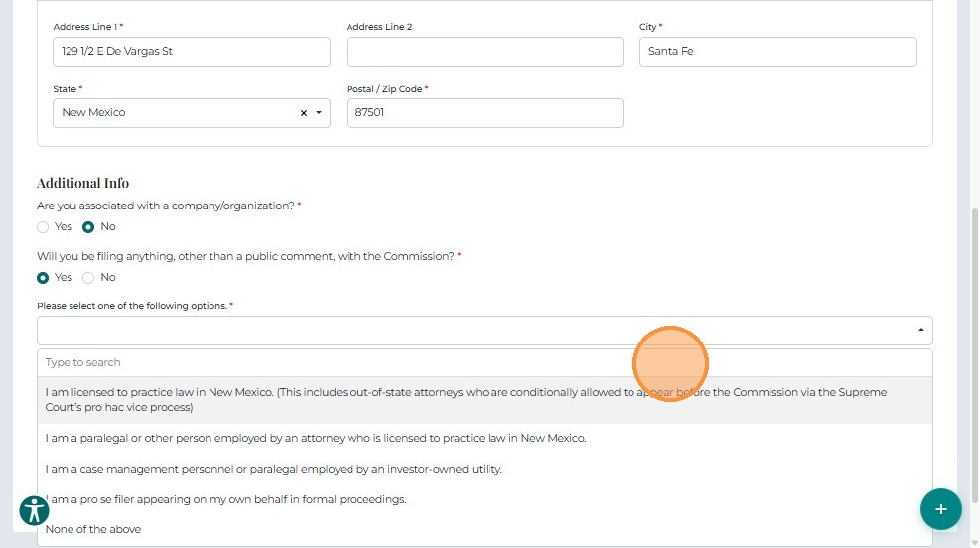Select licensed to practice law option
The height and width of the screenshot is (548, 980).
pyautogui.click(x=467, y=400)
